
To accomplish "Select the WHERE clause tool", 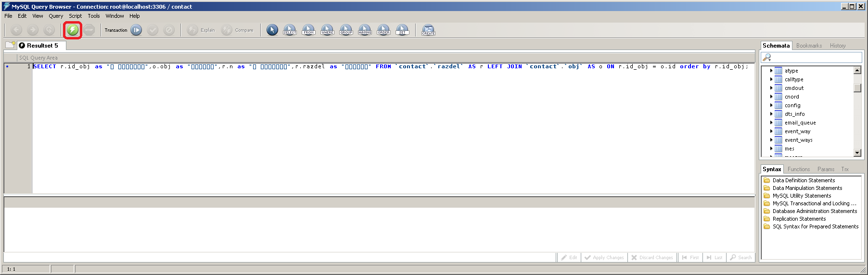I will pos(327,30).
